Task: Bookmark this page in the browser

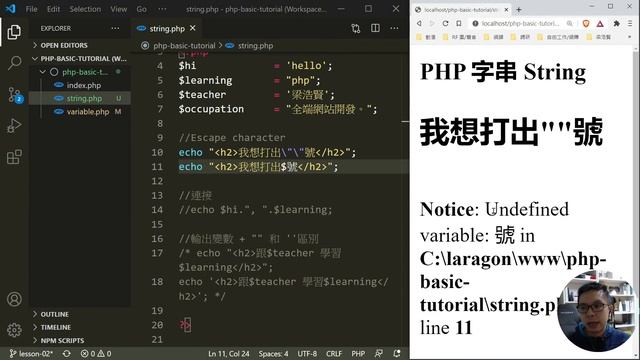Action: (459, 24)
